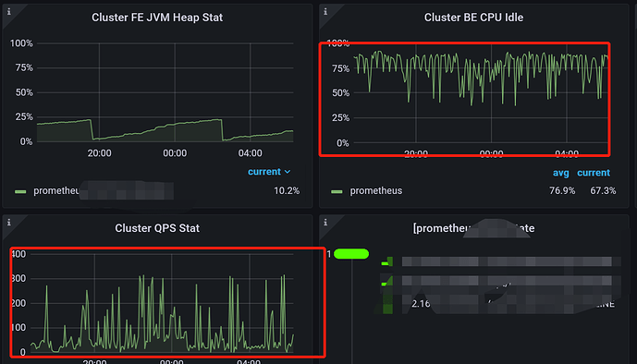This screenshot has width=637, height=364.
Task: Open the prometheus state panel title menu
Action: (x=473, y=228)
